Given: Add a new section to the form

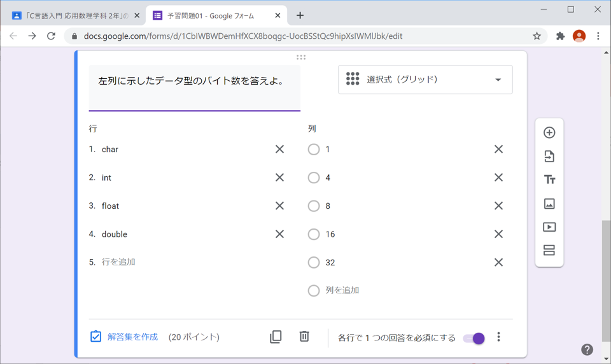Looking at the screenshot, I should click(x=549, y=251).
